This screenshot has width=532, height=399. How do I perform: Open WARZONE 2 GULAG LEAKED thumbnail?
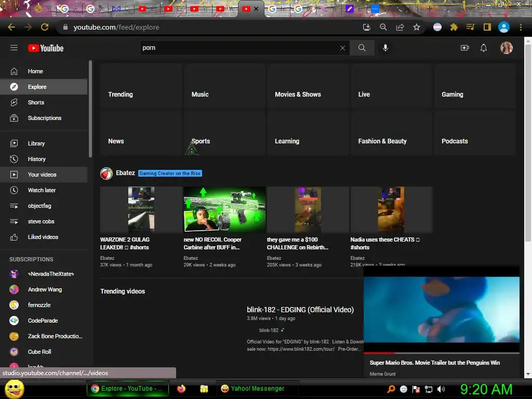[x=141, y=209]
